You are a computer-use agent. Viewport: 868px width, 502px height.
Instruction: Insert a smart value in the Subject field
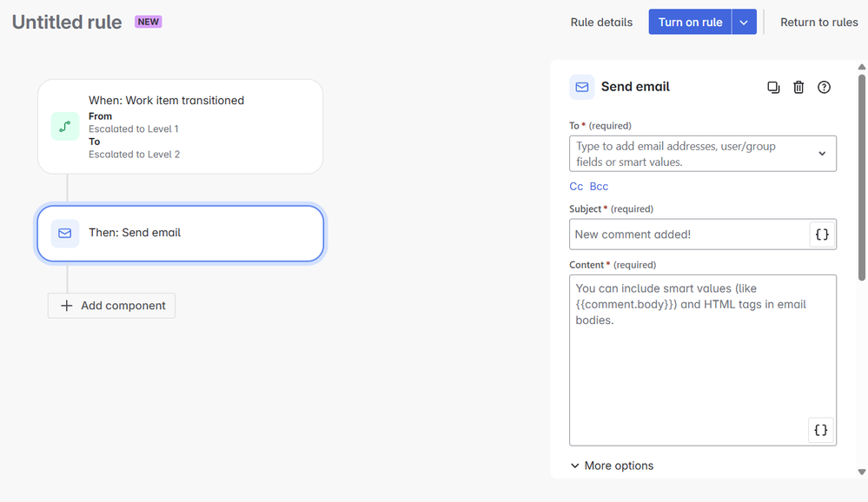pos(822,234)
